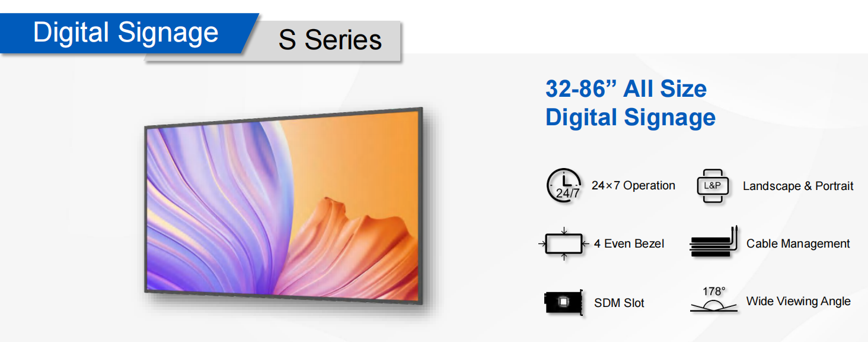Click the Wide Viewing Angle label

pos(798,301)
